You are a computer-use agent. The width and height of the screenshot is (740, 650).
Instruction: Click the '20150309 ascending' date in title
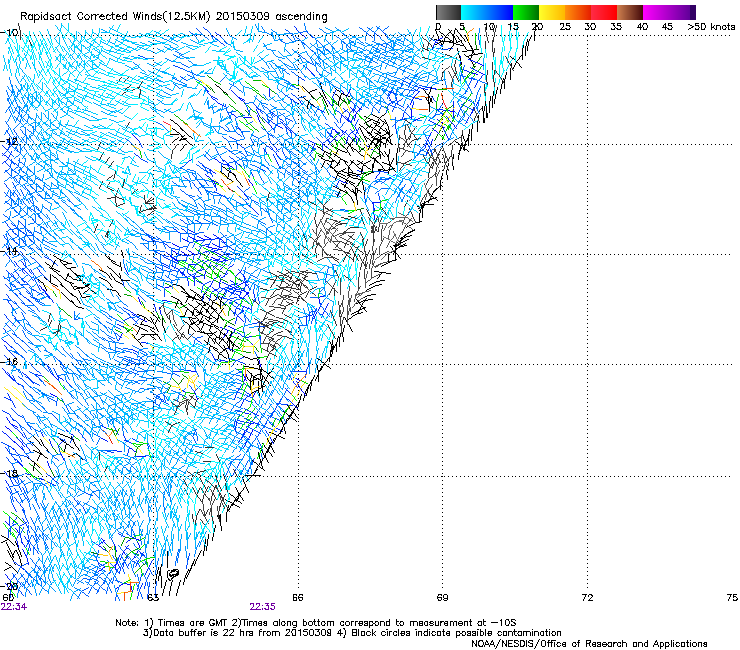(271, 16)
